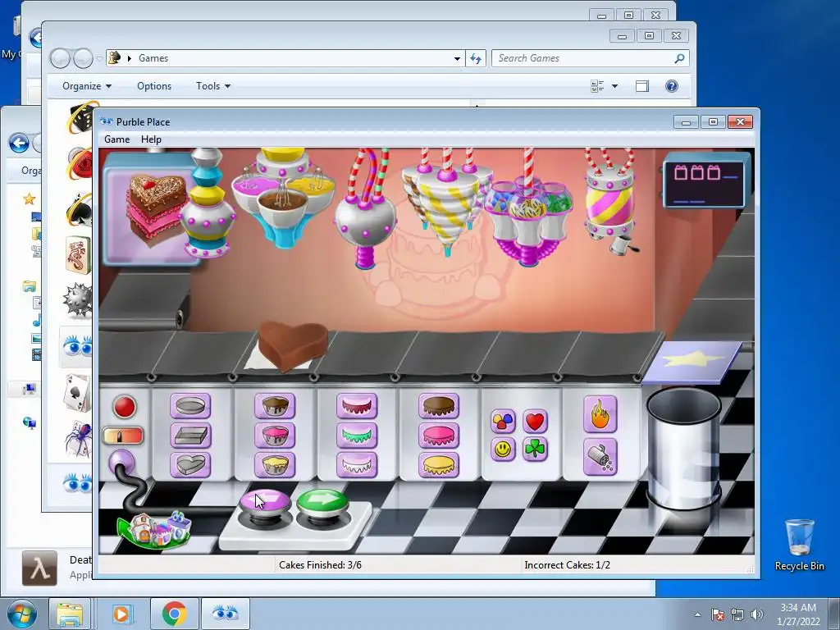This screenshot has width=840, height=630.
Task: Pick the white filling layer button
Action: [x=357, y=464]
